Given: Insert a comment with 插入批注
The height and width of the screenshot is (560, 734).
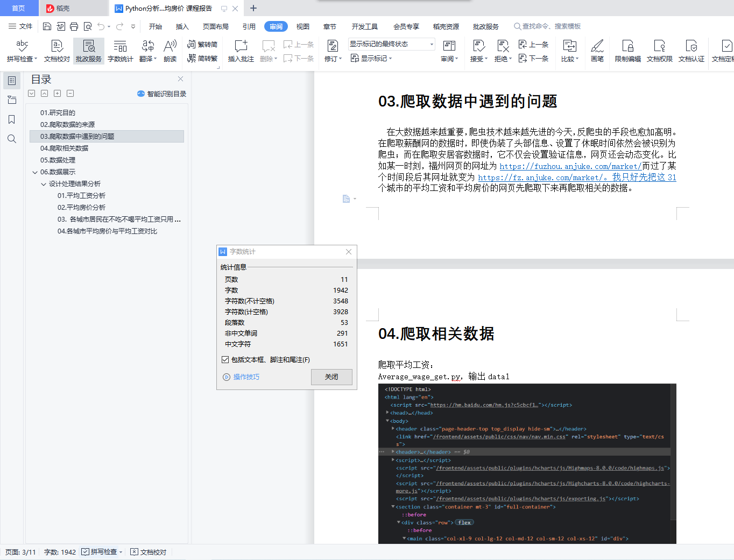Looking at the screenshot, I should pos(241,51).
